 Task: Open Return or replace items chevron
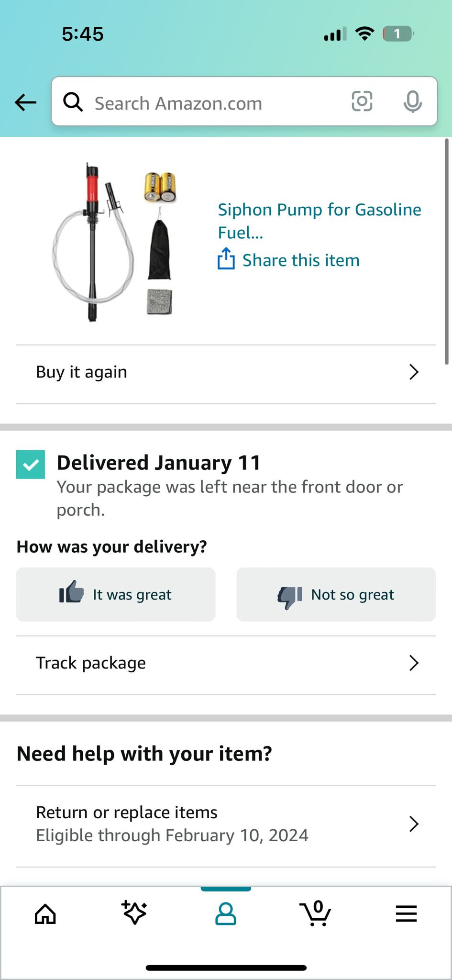click(x=414, y=824)
